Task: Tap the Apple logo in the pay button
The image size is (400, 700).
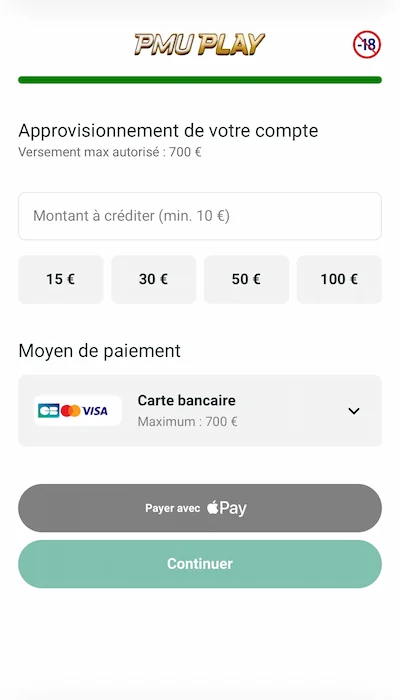Action: click(x=212, y=508)
